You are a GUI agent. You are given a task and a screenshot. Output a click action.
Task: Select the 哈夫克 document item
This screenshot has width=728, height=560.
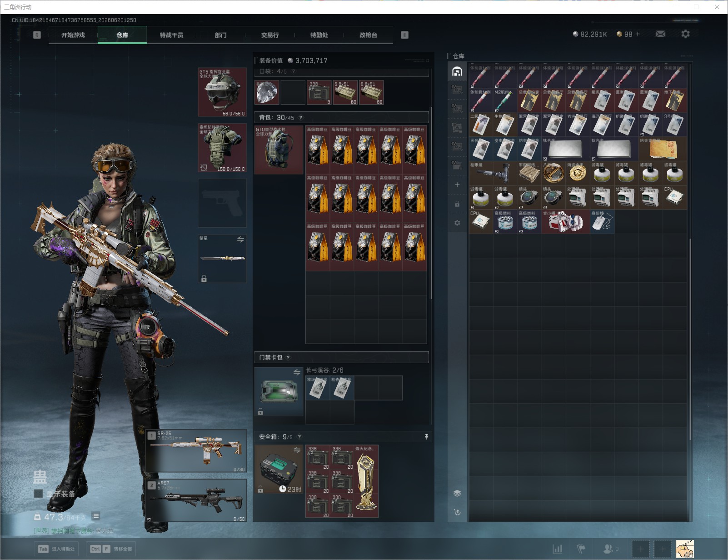663,149
